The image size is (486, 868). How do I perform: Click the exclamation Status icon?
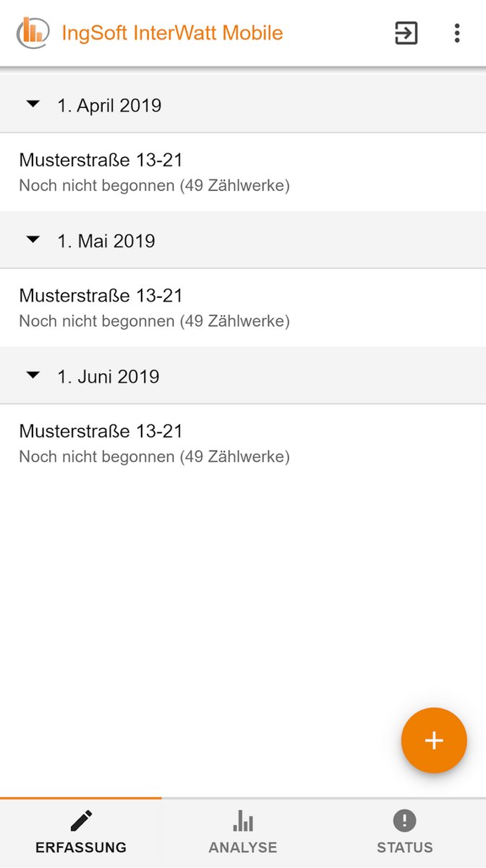[x=405, y=820]
